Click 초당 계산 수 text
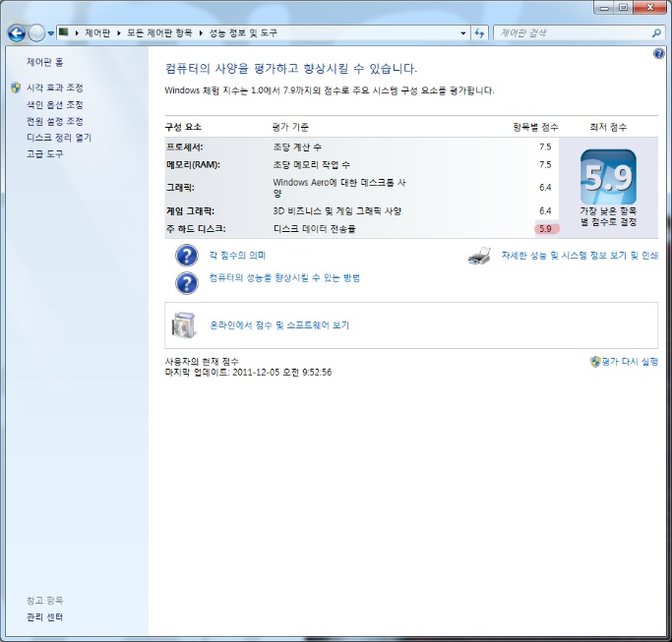Image resolution: width=672 pixels, height=642 pixels. click(297, 146)
